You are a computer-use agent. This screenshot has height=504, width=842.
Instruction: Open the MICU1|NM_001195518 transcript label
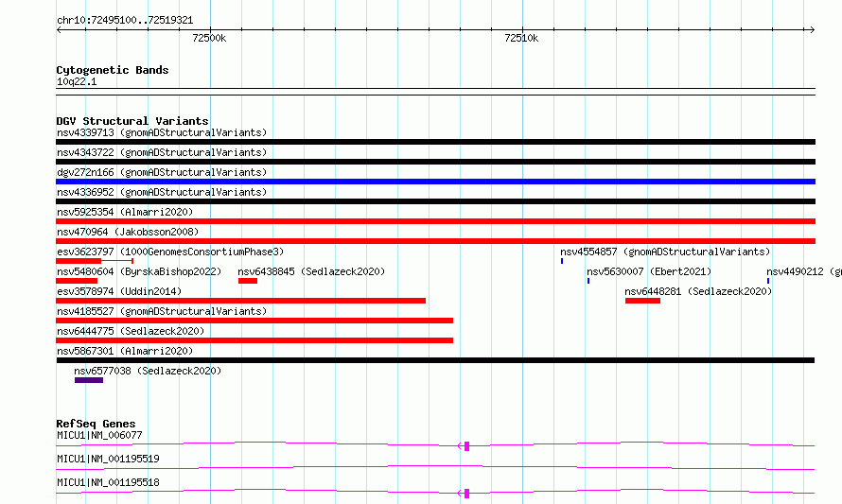108,482
